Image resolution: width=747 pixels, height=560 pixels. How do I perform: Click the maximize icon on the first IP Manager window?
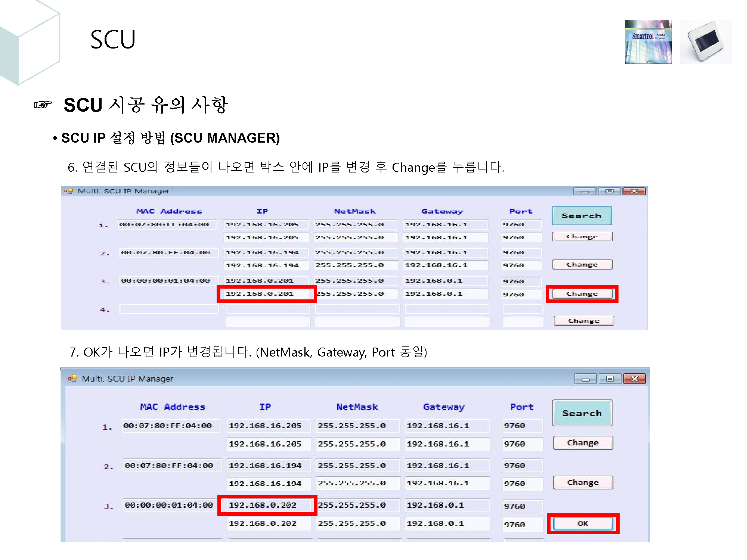[x=610, y=191]
